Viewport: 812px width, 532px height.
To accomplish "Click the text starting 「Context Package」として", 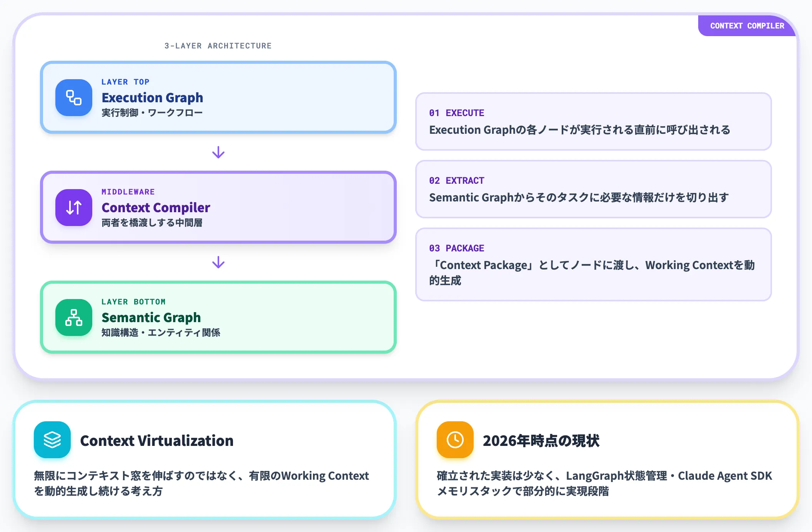I will [592, 273].
